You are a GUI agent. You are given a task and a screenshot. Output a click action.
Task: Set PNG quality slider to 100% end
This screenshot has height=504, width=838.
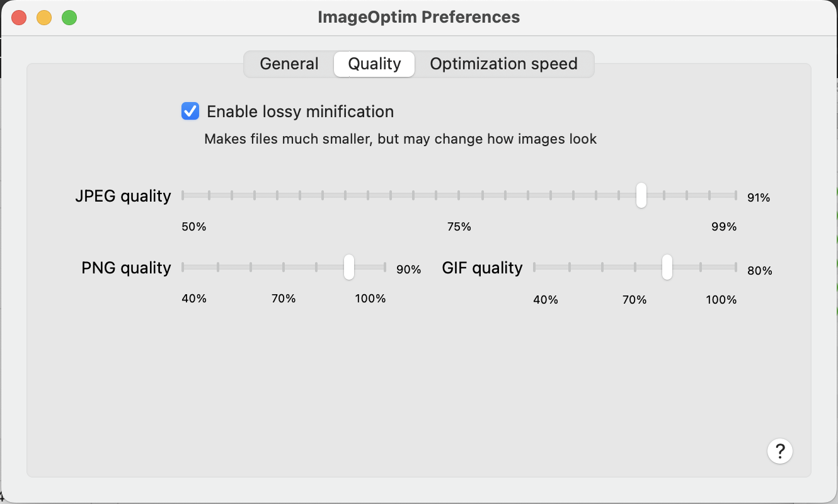pyautogui.click(x=385, y=267)
